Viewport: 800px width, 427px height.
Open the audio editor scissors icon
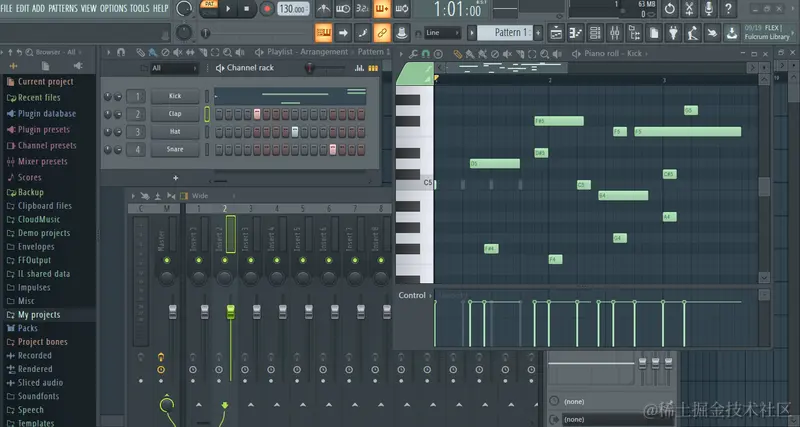(689, 9)
